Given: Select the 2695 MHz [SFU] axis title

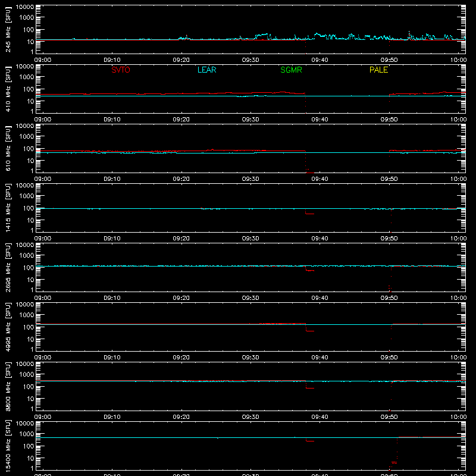Looking at the screenshot, I should [8, 267].
